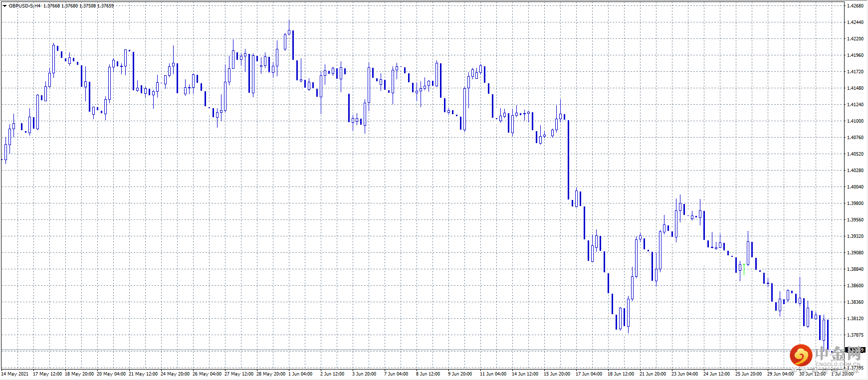The image size is (868, 380).
Task: Click the 3 Jun 20:00 time axis label
Action: click(364, 374)
